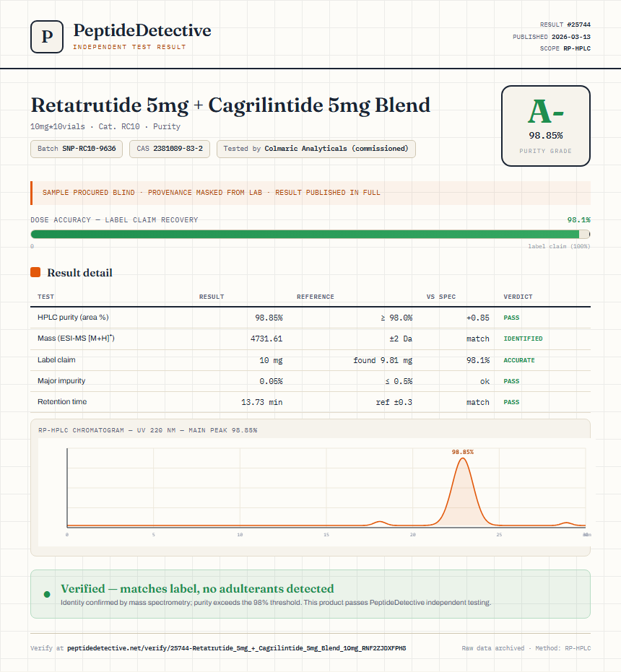The image size is (621, 672).
Task: Click the 10 mg label claim value
Action: click(271, 360)
